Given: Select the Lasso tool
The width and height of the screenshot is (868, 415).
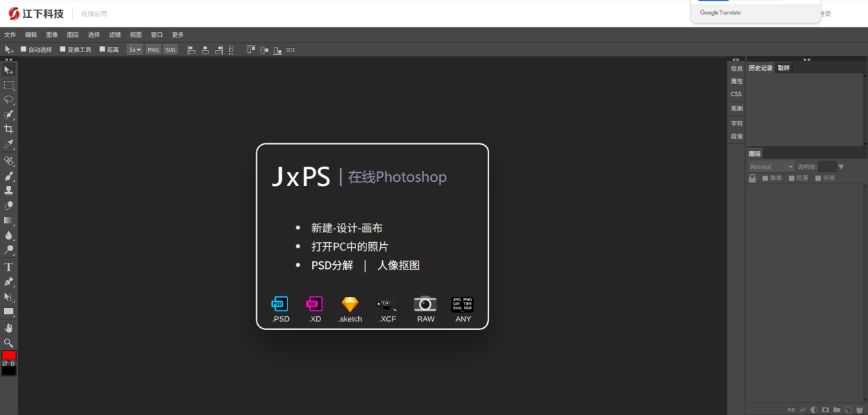Looking at the screenshot, I should pos(9,99).
